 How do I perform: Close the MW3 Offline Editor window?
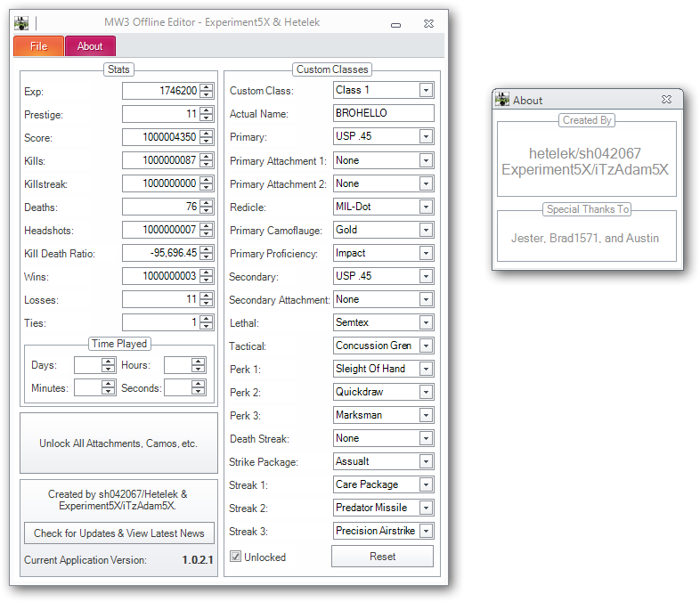click(428, 24)
